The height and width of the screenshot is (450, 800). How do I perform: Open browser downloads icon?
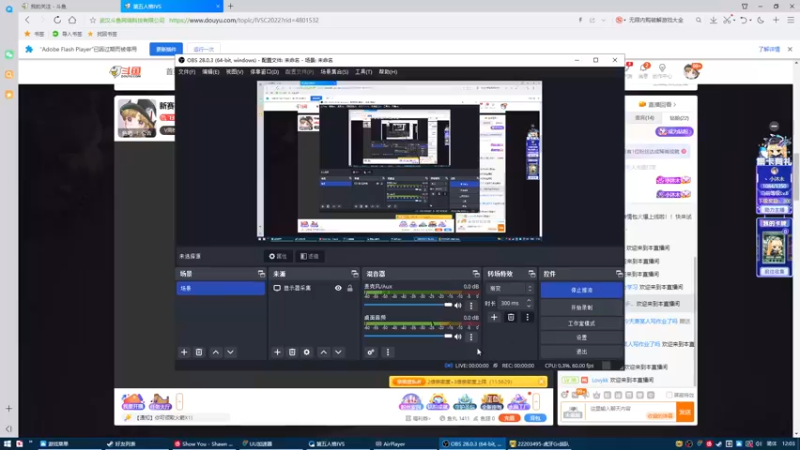(x=713, y=20)
